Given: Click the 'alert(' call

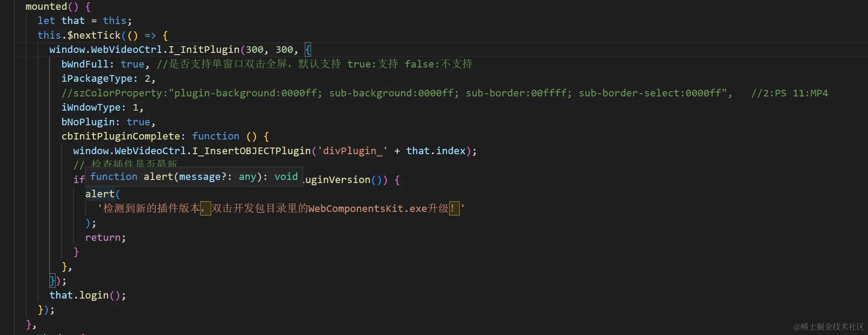Looking at the screenshot, I should coord(103,194).
